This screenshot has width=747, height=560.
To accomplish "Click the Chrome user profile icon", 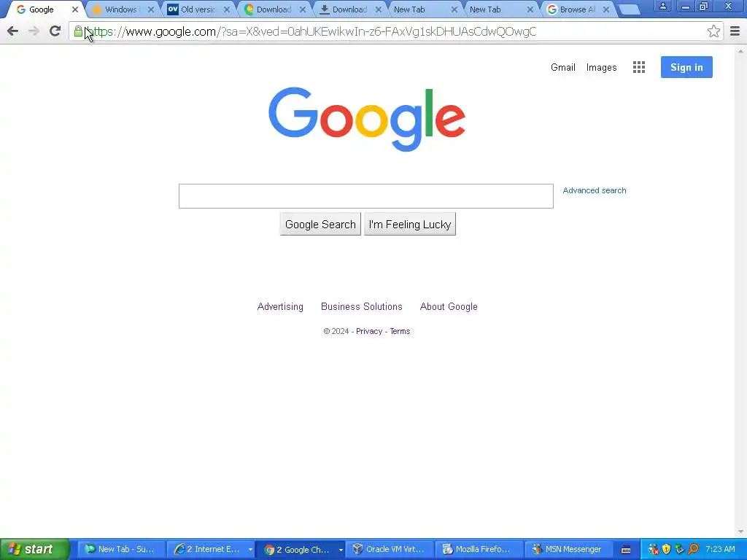I will 662,7.
